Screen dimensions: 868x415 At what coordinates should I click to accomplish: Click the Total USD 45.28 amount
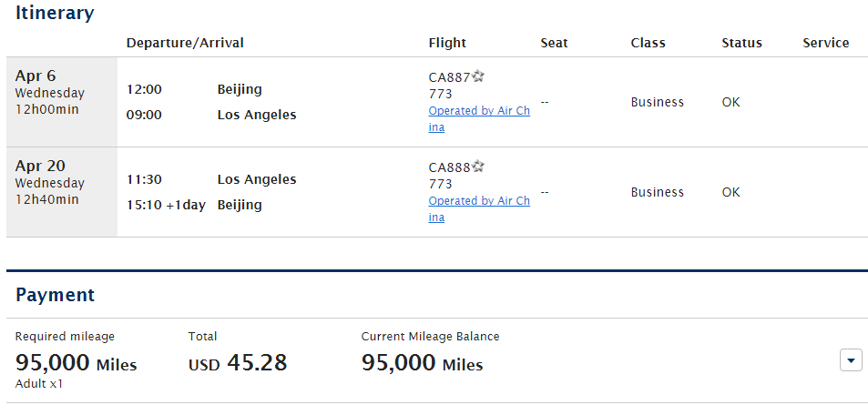238,363
